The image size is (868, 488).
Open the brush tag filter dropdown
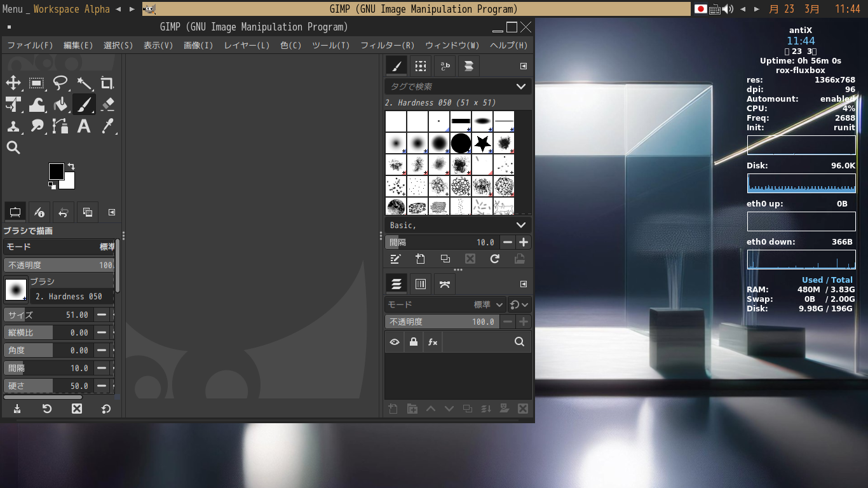point(521,86)
